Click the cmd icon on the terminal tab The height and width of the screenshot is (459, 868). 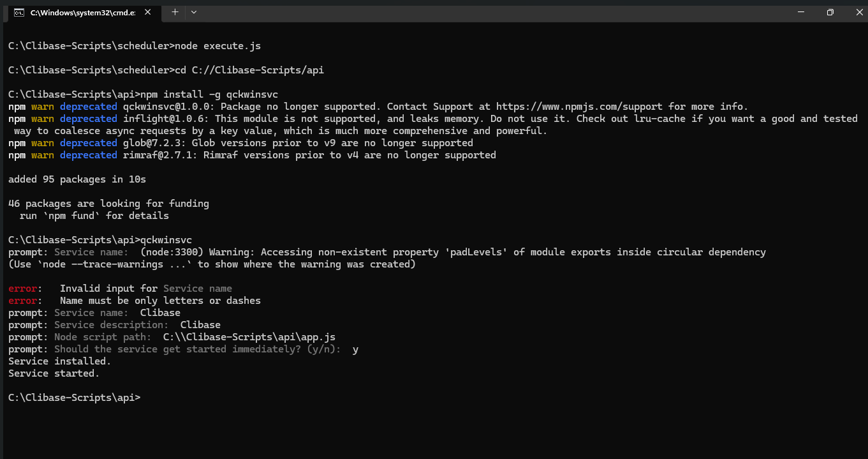(20, 12)
